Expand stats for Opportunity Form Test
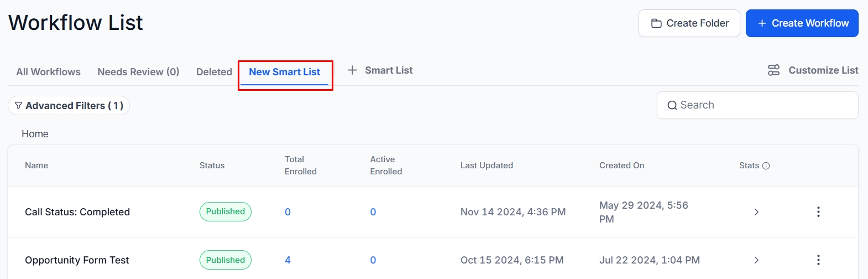Viewport: 868px width, 279px height. (756, 260)
